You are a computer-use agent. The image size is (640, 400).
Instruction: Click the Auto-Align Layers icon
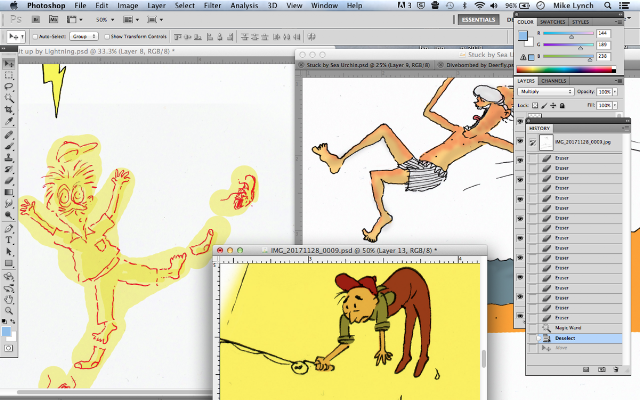pyautogui.click(x=312, y=37)
